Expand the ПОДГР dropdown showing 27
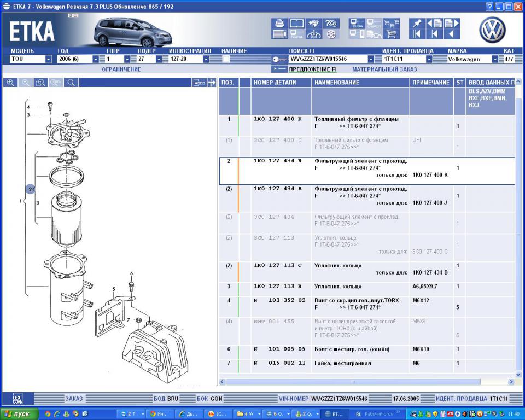Image resolution: width=525 pixels, height=420 pixels. [159, 59]
